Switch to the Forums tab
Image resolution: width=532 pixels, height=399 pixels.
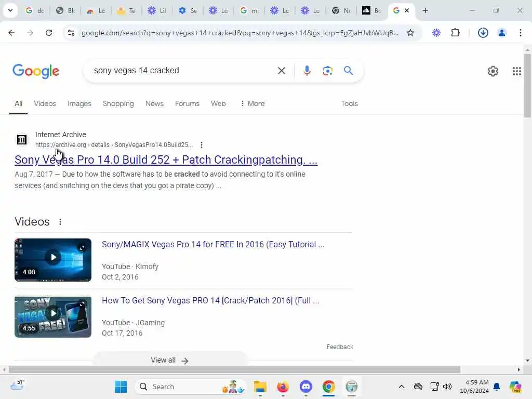tap(187, 103)
